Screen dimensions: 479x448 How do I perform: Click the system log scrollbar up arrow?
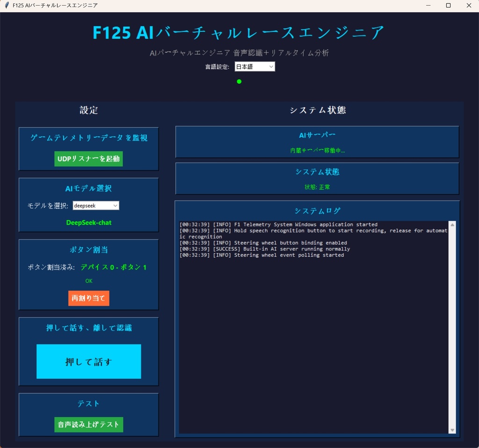tap(452, 225)
